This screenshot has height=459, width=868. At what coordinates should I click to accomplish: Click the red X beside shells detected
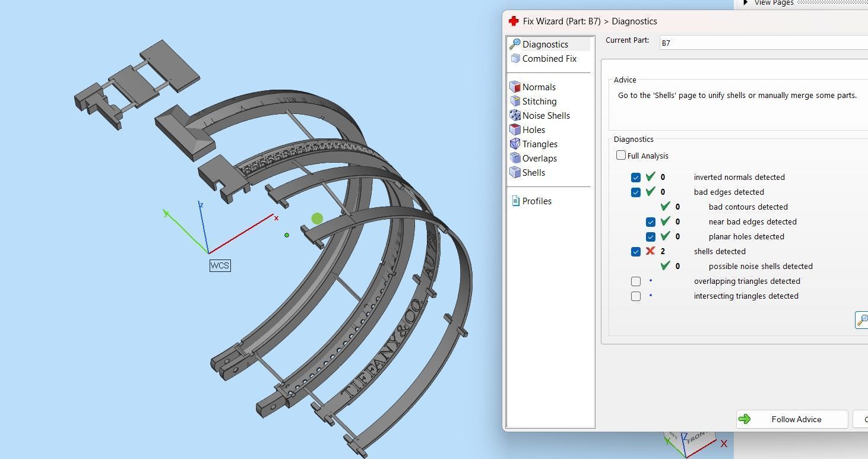650,251
